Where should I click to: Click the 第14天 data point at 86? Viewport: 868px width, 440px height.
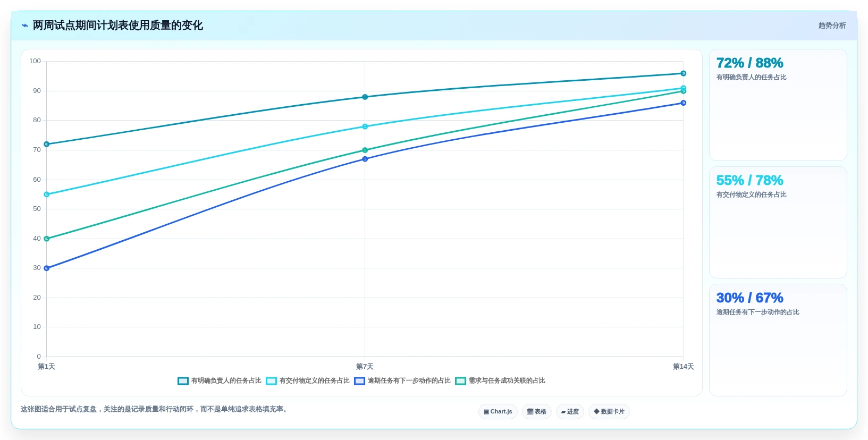[684, 103]
